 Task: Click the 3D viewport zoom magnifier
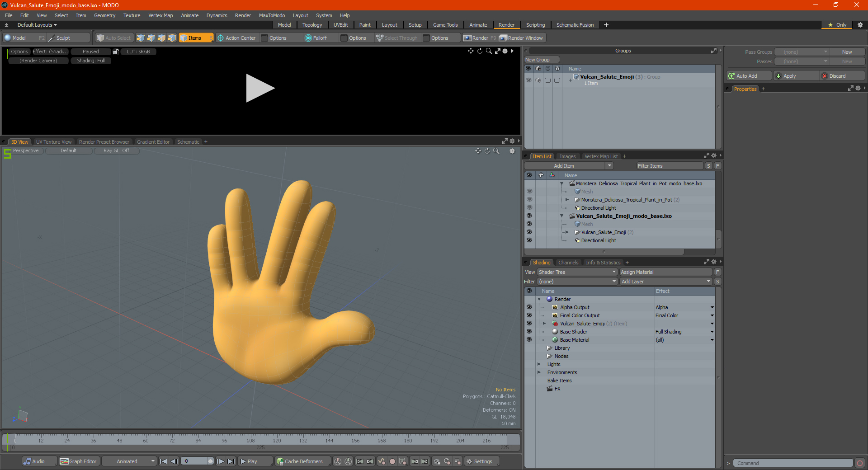point(496,151)
